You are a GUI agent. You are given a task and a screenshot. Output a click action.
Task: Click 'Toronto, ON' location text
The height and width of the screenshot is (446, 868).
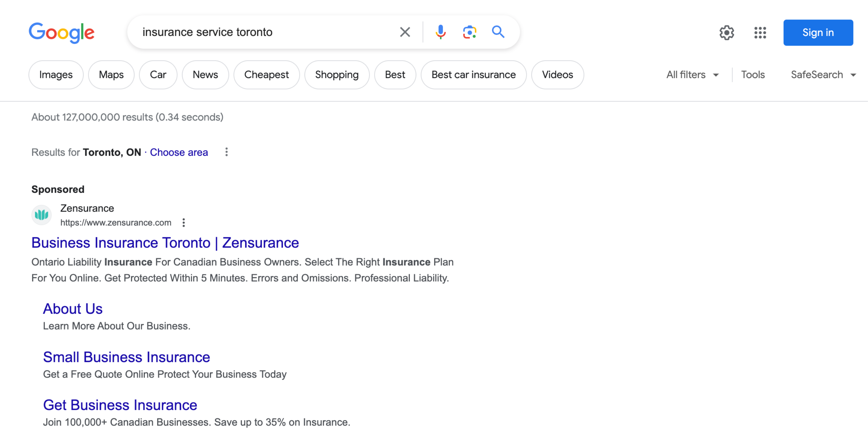(112, 152)
